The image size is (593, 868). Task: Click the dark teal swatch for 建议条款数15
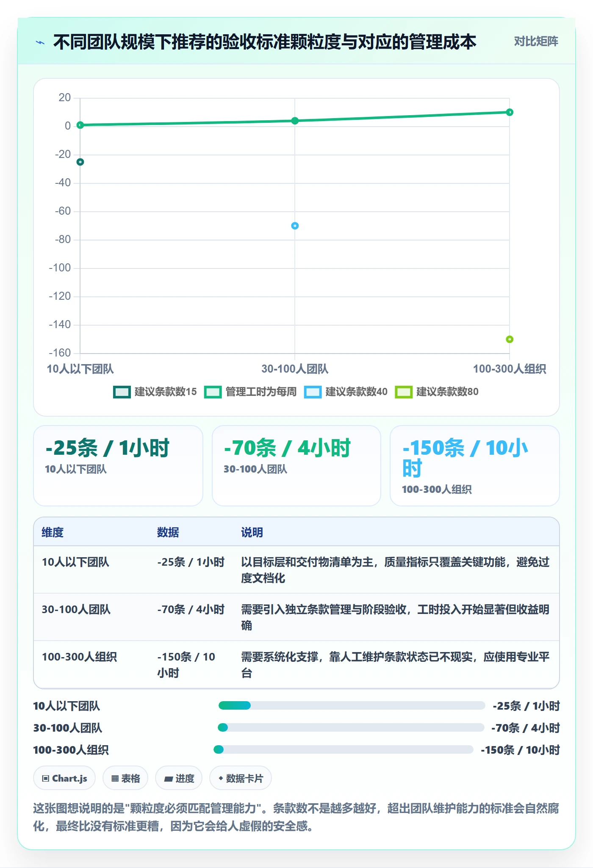[122, 392]
